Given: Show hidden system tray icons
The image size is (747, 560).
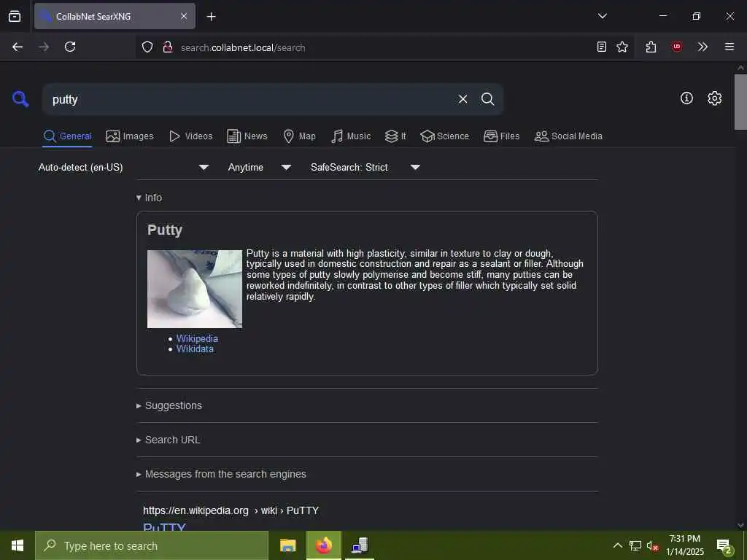Looking at the screenshot, I should tap(617, 545).
